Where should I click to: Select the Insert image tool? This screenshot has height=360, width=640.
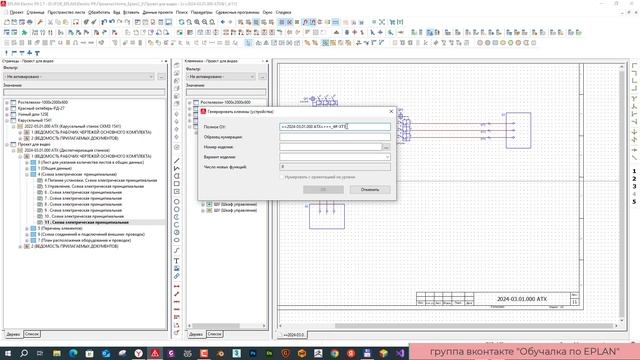pos(176,269)
